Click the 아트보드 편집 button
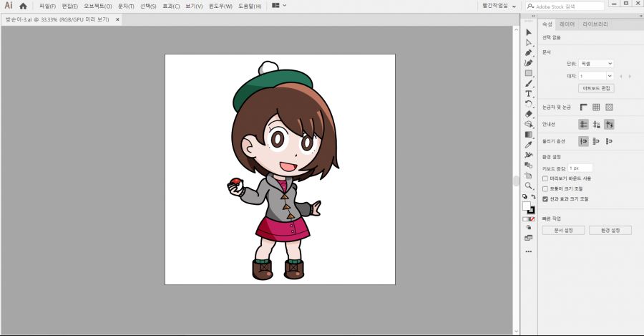The image size is (644, 336). [x=596, y=87]
